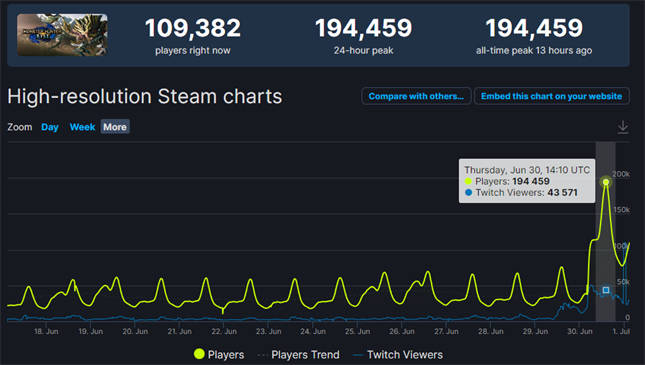Click the 200k y-axis label

pos(621,174)
